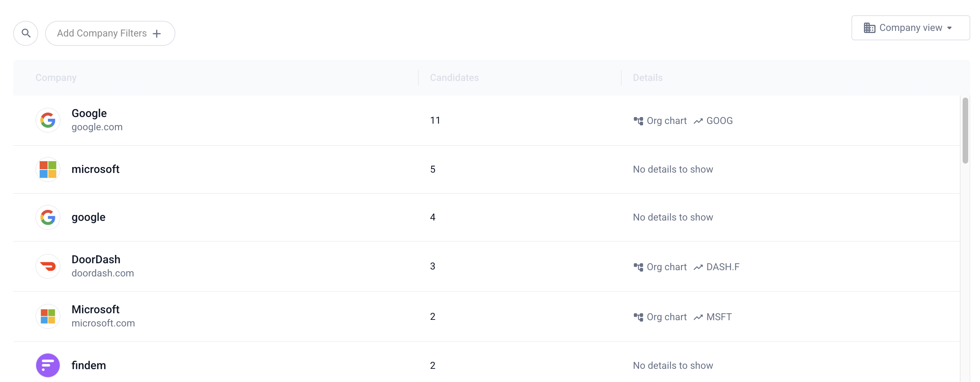Open the GOOG stock ticker link
980x382 pixels.
[x=719, y=121]
